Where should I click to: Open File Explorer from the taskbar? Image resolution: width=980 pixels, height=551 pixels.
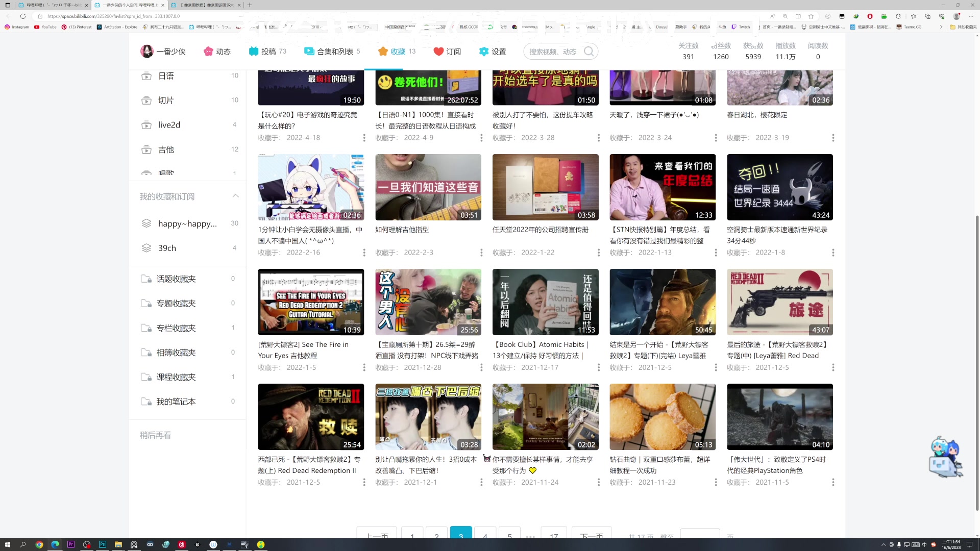[x=118, y=544]
